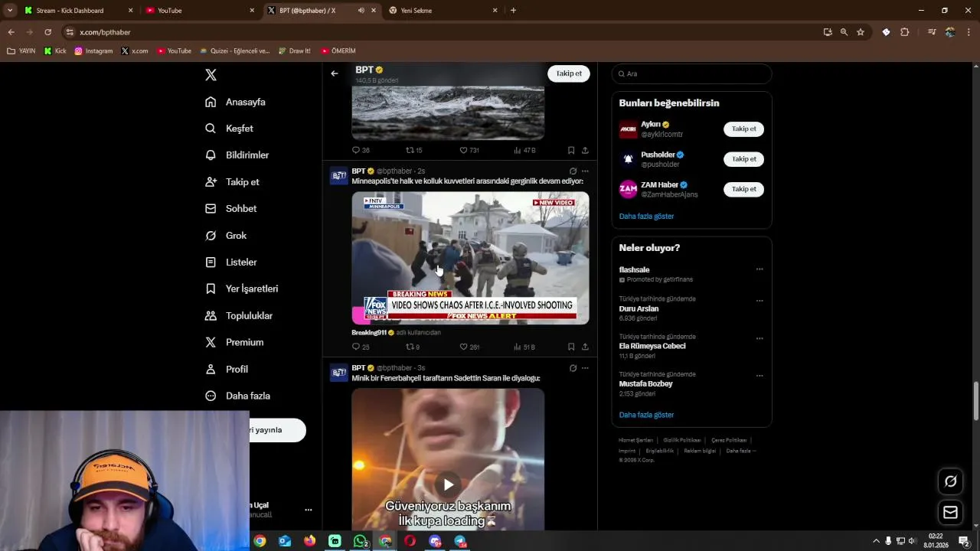The height and width of the screenshot is (551, 980).
Task: View analytics of post with 47 B views
Action: coord(524,151)
